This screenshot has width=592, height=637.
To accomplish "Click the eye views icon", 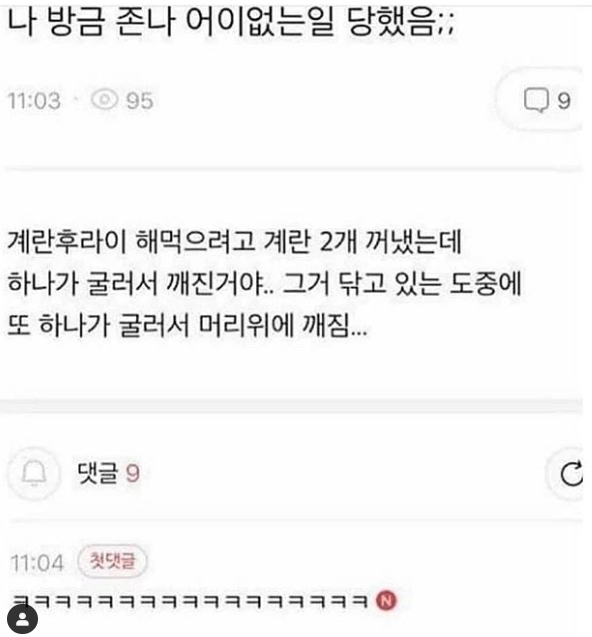I will coord(104,100).
